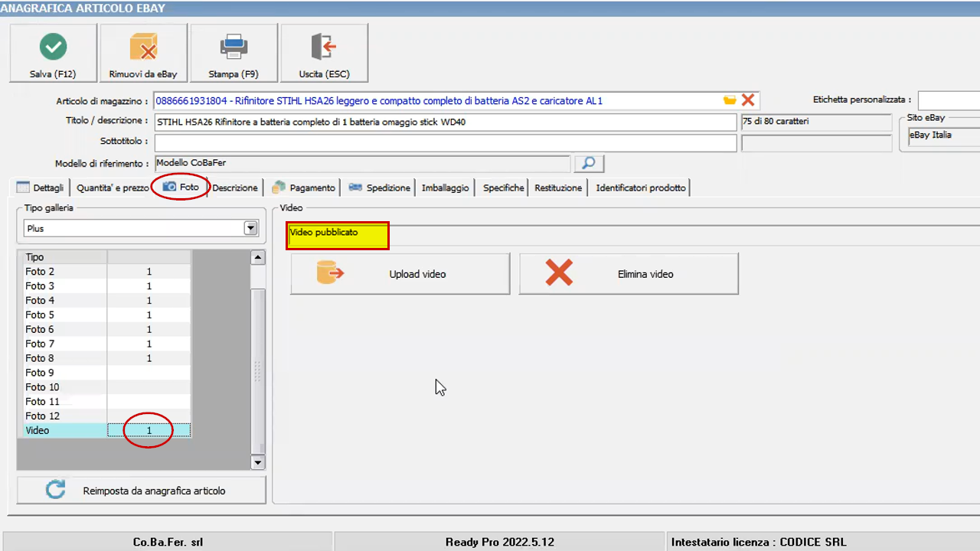Screen dimensions: 980x551
Task: Click the value cell in Video row
Action: pos(149,431)
